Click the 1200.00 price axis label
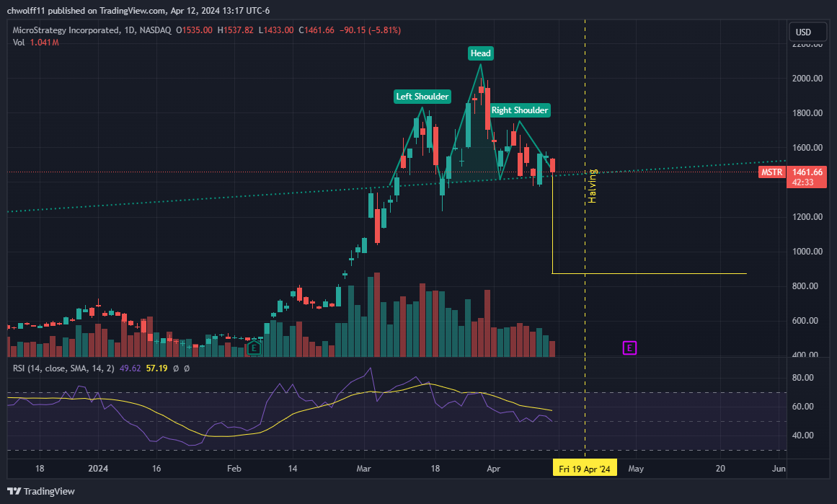The height and width of the screenshot is (504, 837). [x=807, y=217]
